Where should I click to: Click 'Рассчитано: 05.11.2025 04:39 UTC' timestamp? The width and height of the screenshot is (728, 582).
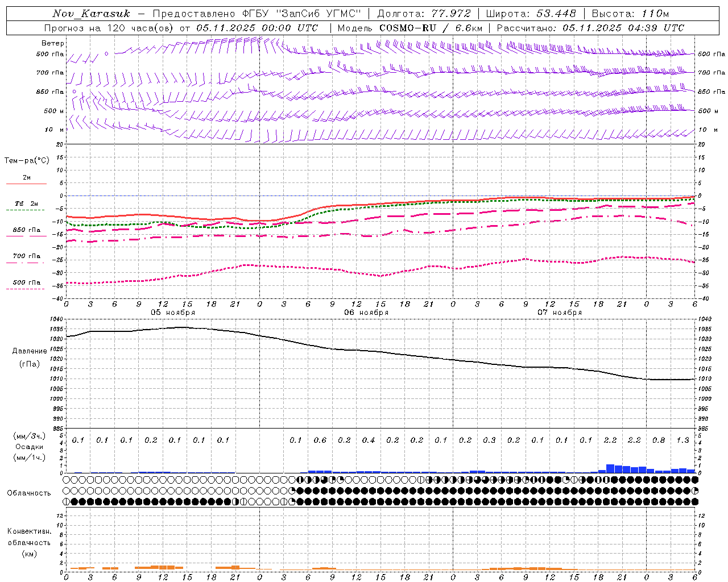pos(590,28)
